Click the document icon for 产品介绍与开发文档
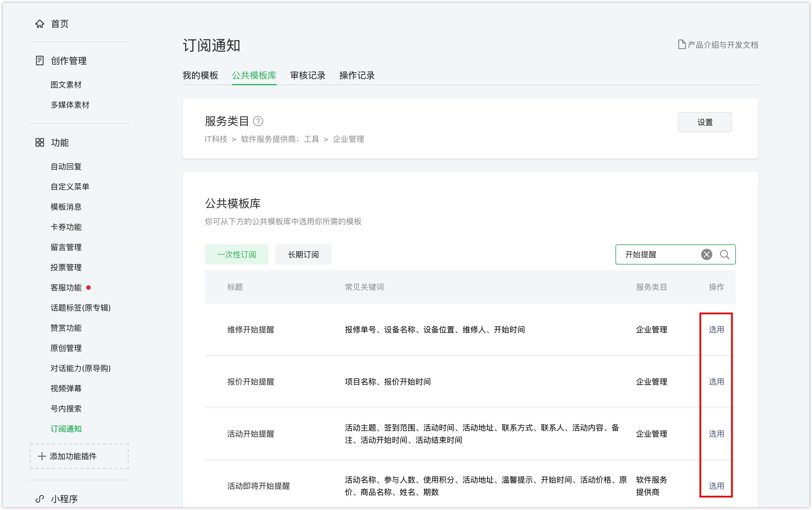The image size is (812, 510). (682, 45)
